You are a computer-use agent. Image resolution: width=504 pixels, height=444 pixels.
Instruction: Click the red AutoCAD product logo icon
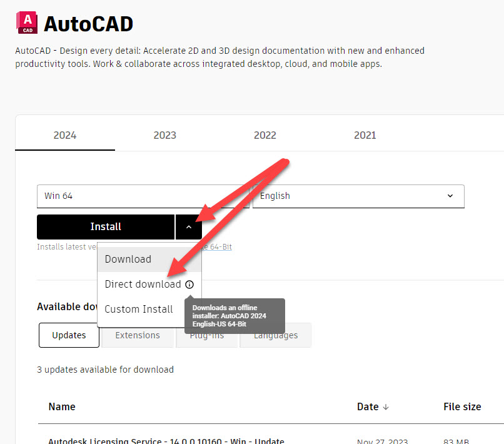coord(27,23)
